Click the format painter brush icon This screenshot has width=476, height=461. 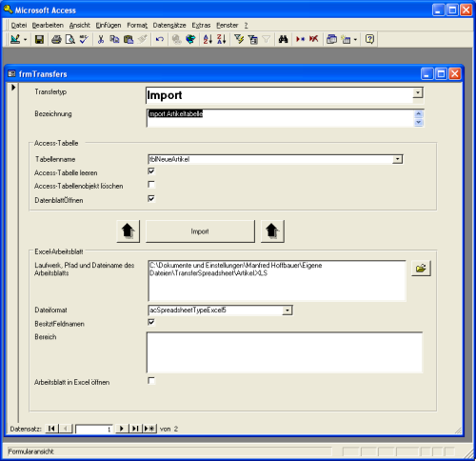tap(142, 39)
